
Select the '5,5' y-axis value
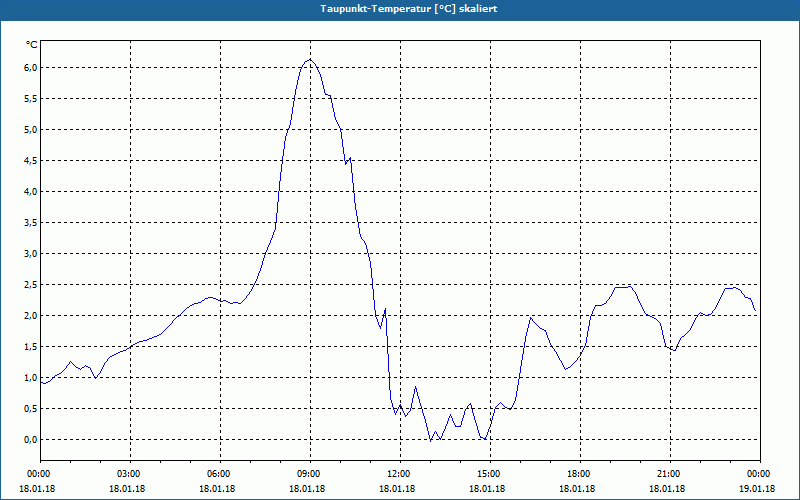(31, 99)
